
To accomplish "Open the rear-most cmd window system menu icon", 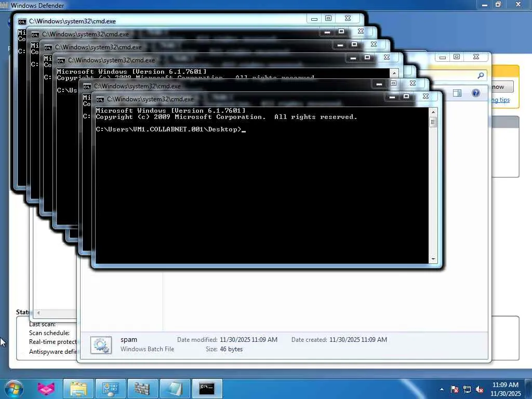I will [x=22, y=21].
